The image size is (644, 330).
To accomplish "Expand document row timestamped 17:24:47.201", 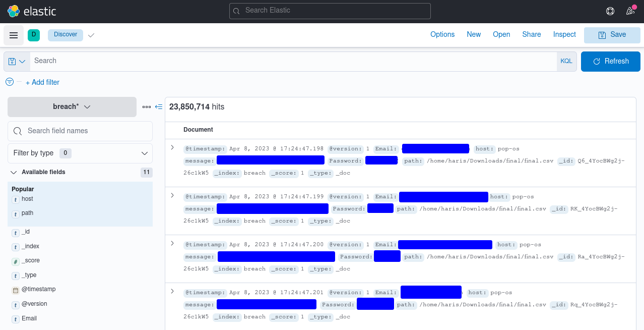I will coord(172,291).
